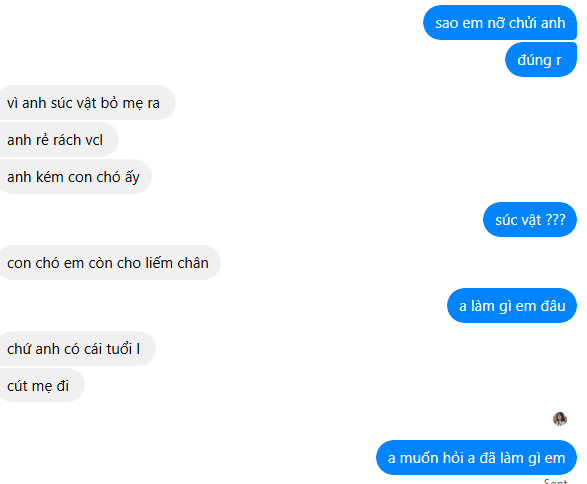
Task: Click the word 'muốn' in the last sent message
Action: click(419, 458)
